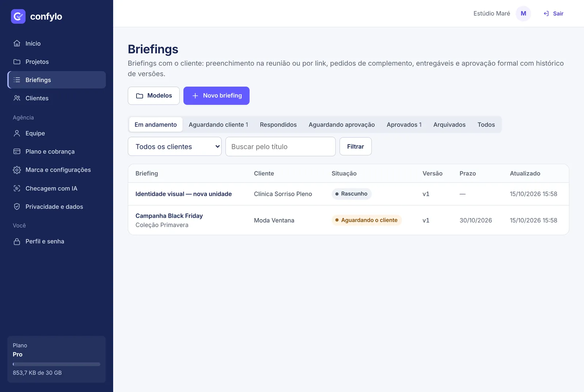Open the Arquivados tab

(449, 125)
